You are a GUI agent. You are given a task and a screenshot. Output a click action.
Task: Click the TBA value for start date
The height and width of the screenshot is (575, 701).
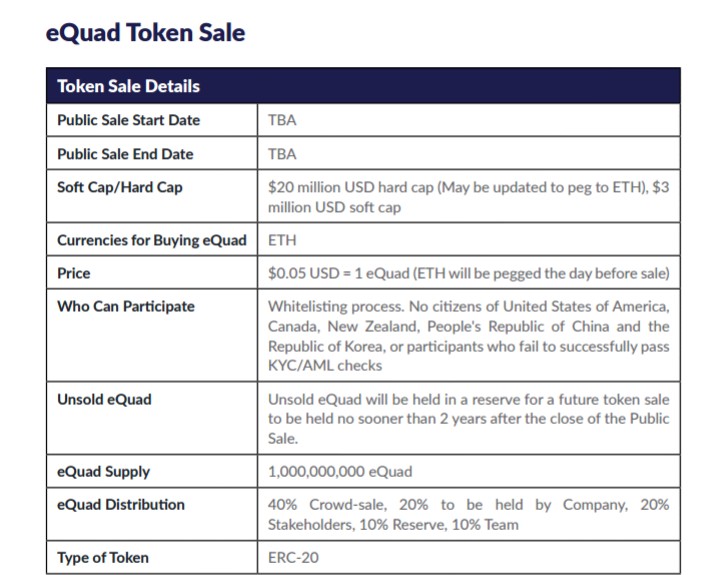(282, 120)
